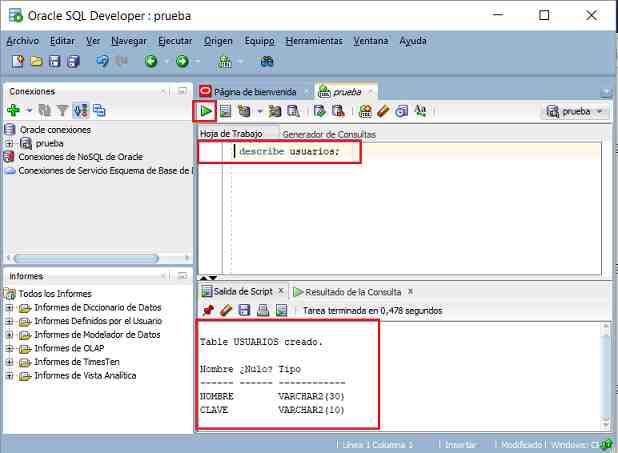Toggle the tree sync icon in Conexiones toolbar
Screen dimensions: 618x453
81,110
